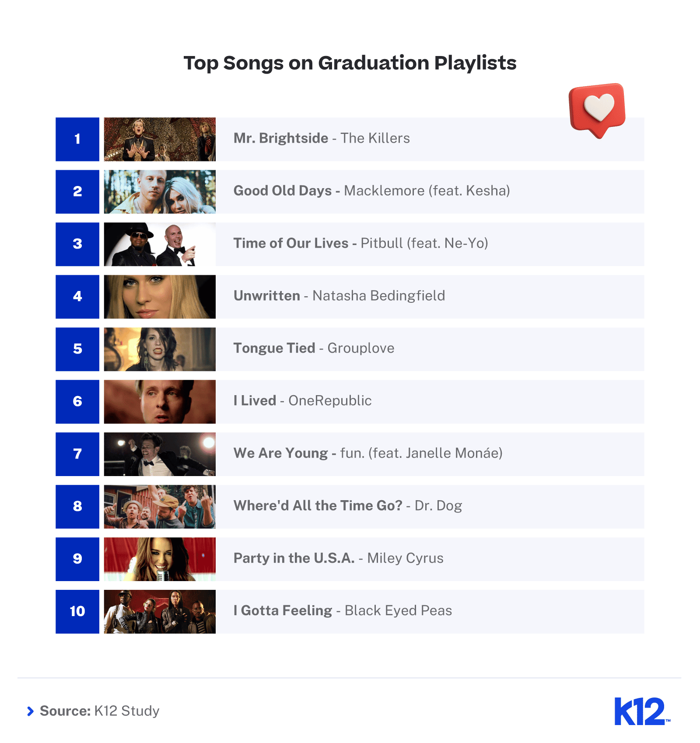Click the number 7 rank badge
The width and height of the screenshot is (700, 743).
click(x=77, y=454)
